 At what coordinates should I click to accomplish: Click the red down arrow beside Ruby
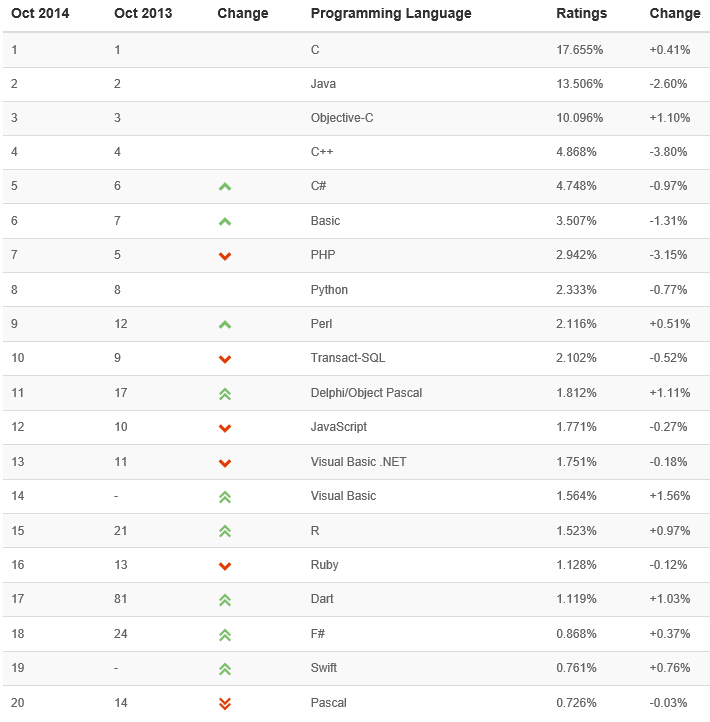pyautogui.click(x=225, y=566)
